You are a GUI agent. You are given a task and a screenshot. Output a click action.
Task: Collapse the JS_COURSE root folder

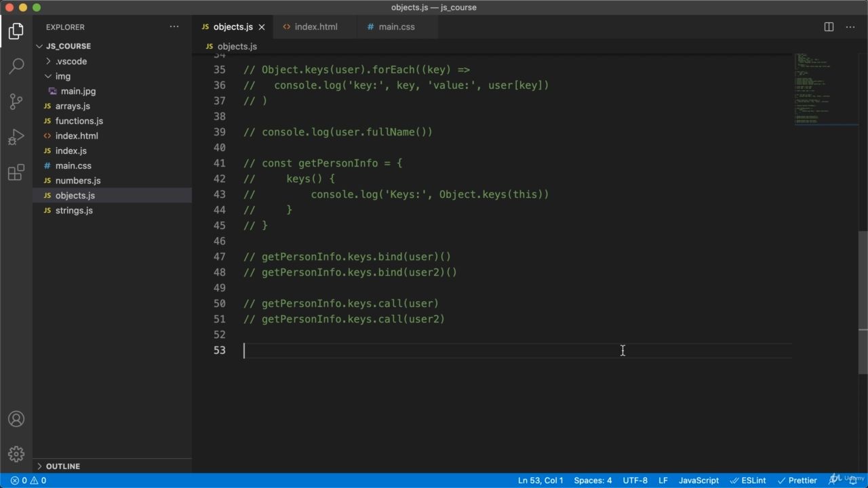68,46
